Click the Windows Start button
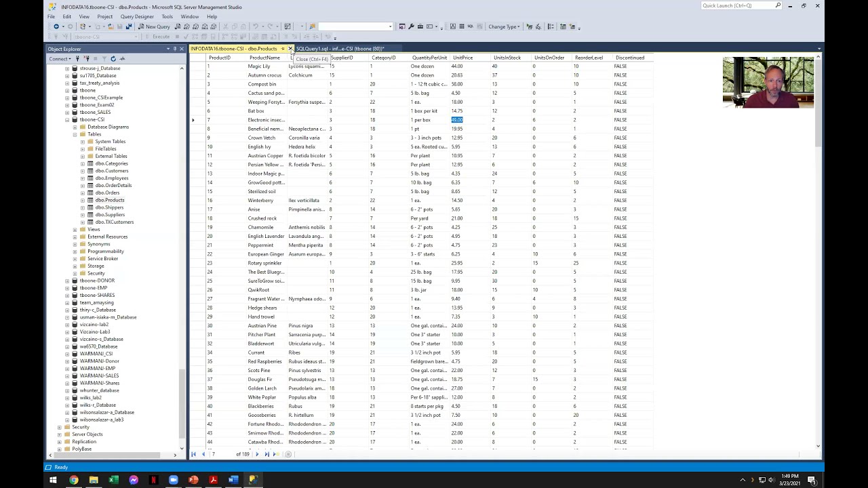The width and height of the screenshot is (868, 488). click(53, 480)
